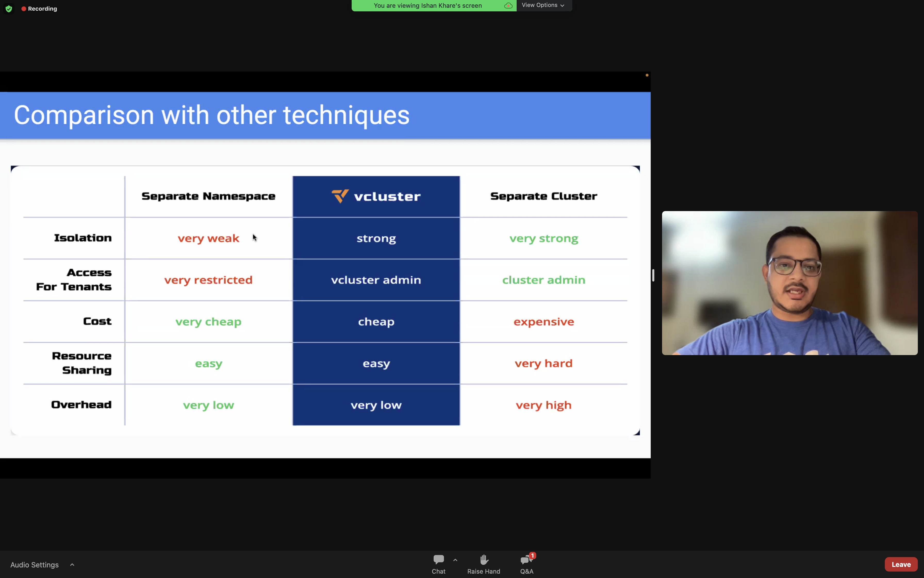Click 'easy' in the vcluster column
The image size is (924, 578).
[376, 363]
